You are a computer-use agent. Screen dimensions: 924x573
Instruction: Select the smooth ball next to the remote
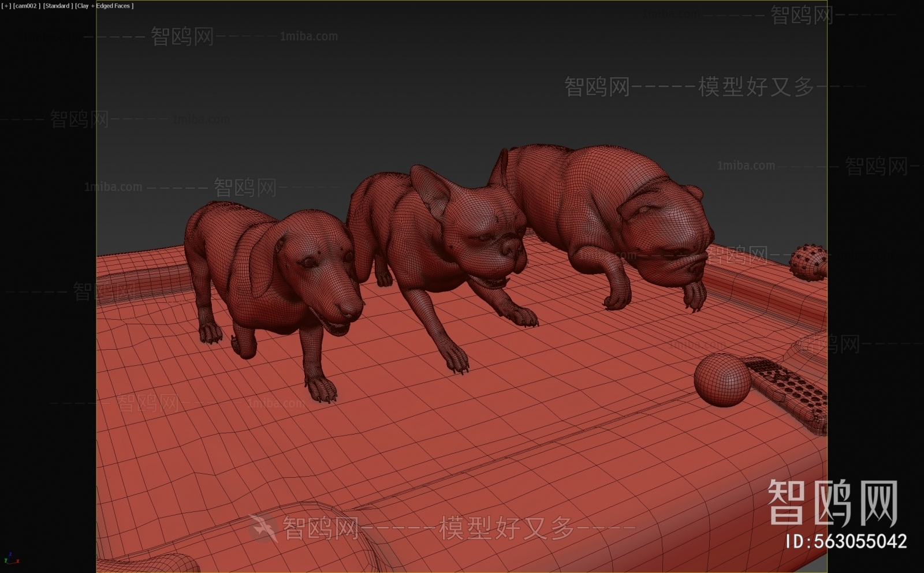tap(722, 381)
